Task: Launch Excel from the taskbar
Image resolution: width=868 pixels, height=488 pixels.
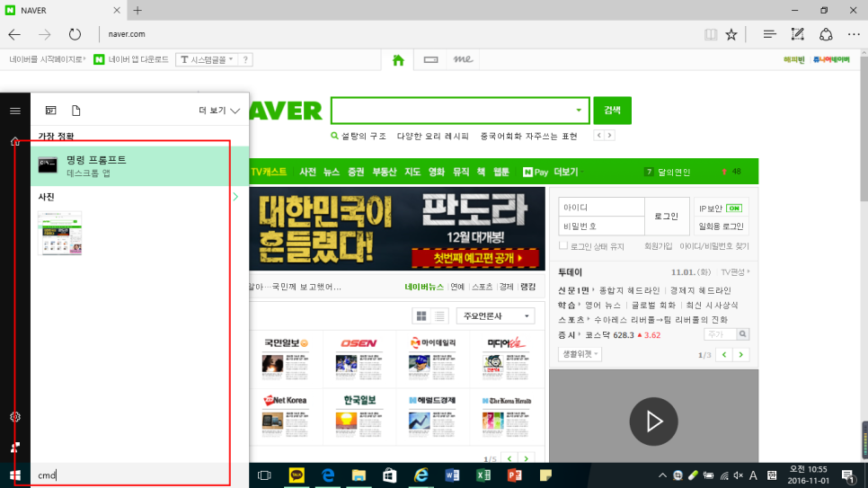Action: click(483, 475)
